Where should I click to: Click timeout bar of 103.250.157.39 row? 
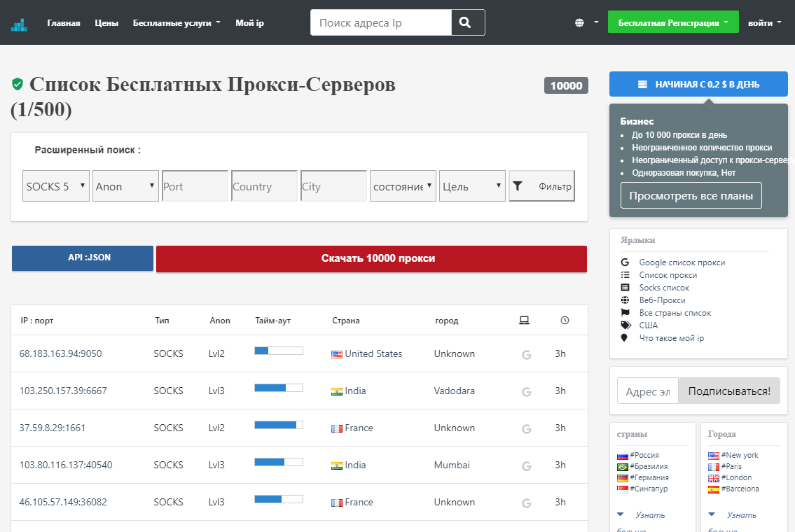coord(278,388)
